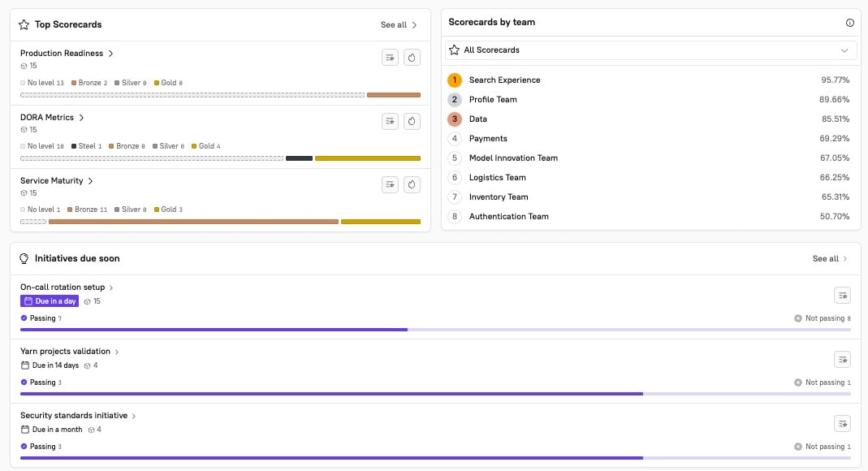Click Production Readiness level progress bar
The width and height of the screenshot is (868, 471).
(x=220, y=95)
